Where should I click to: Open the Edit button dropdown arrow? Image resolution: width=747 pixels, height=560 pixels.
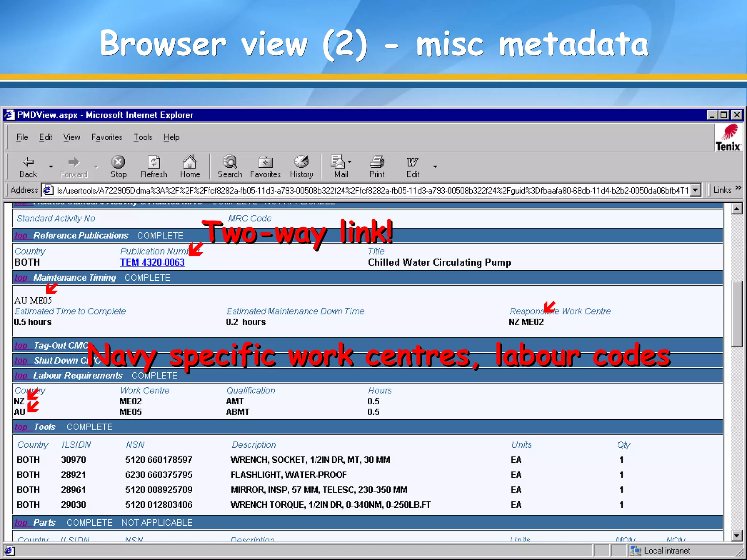click(435, 167)
